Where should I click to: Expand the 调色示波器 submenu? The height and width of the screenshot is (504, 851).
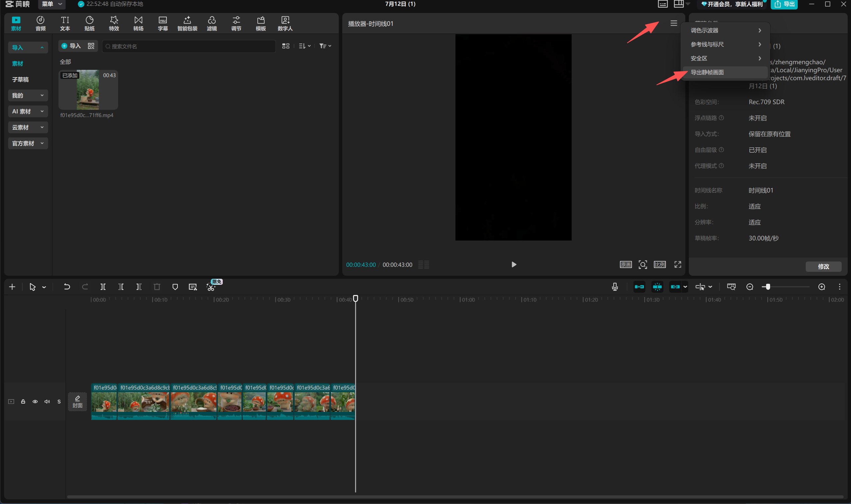click(x=725, y=31)
